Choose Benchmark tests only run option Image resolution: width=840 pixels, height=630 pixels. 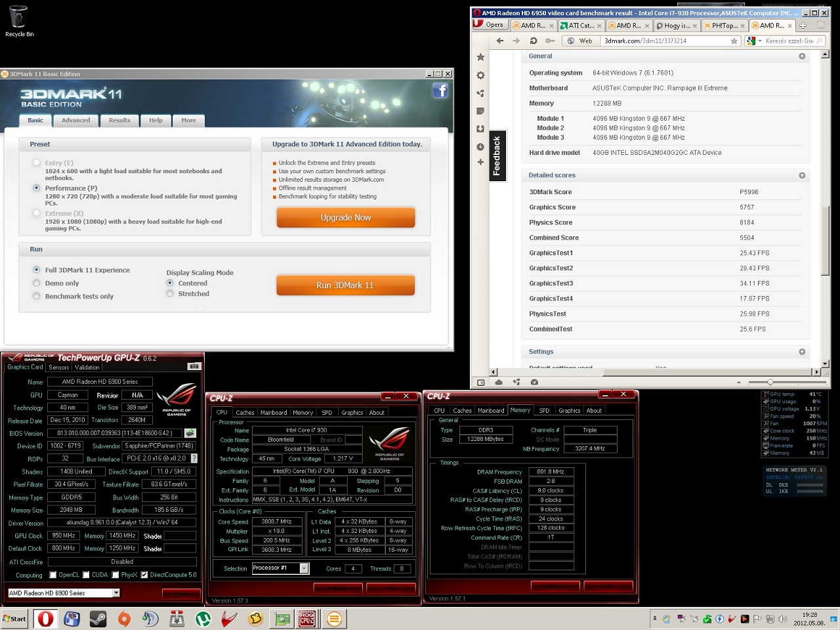pos(37,296)
